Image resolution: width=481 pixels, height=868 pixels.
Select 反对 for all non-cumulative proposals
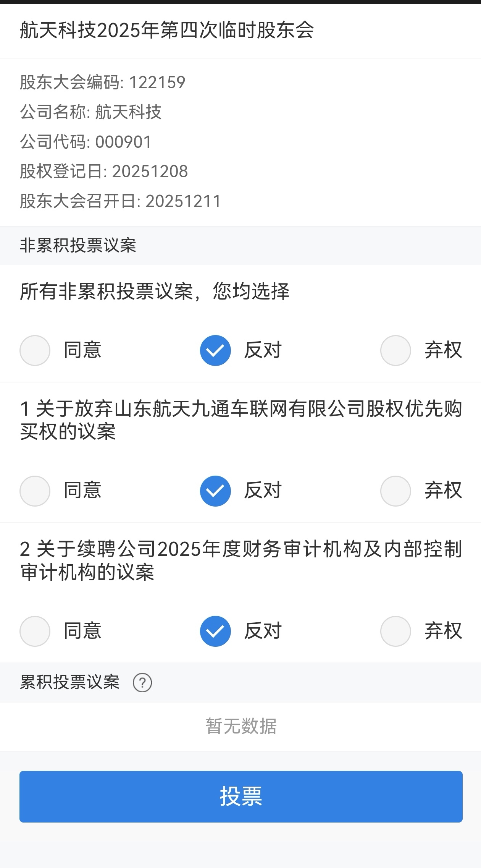pos(215,350)
